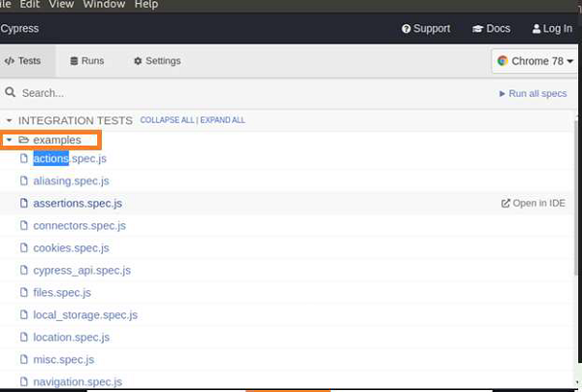Collapse the INTEGRATION TESTS section arrow
This screenshot has width=582, height=392.
point(10,120)
